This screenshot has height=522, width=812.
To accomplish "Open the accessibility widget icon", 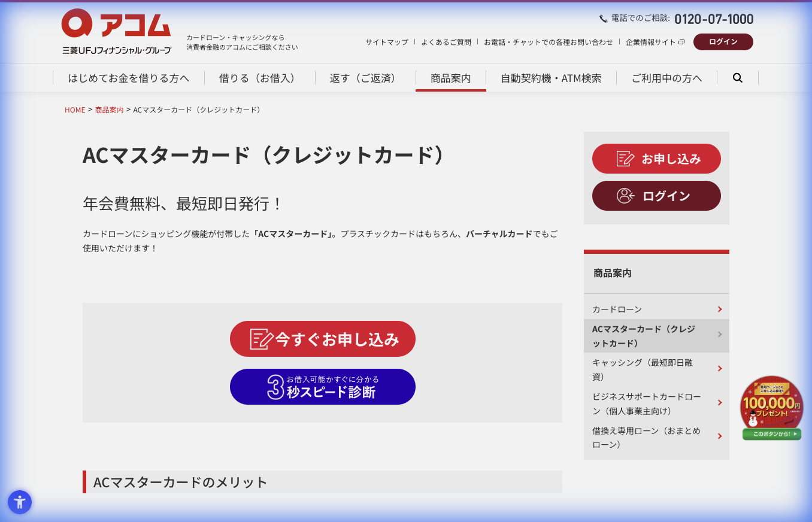I will click(20, 502).
